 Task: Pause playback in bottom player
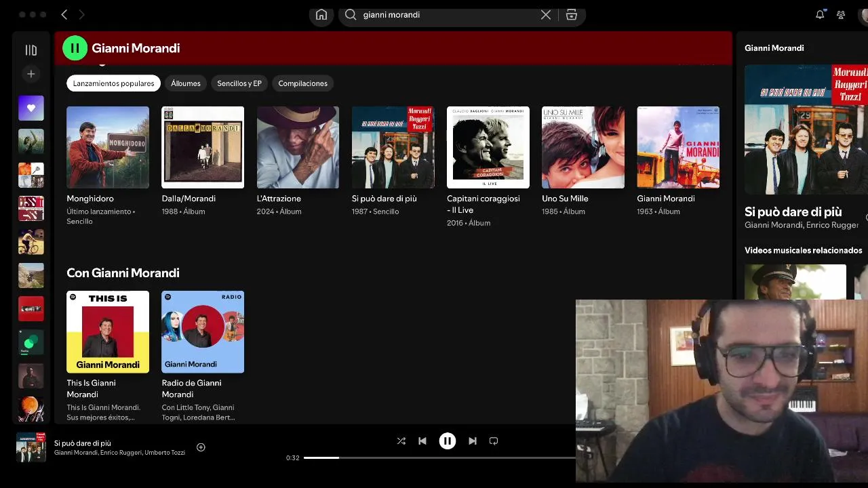pyautogui.click(x=448, y=441)
